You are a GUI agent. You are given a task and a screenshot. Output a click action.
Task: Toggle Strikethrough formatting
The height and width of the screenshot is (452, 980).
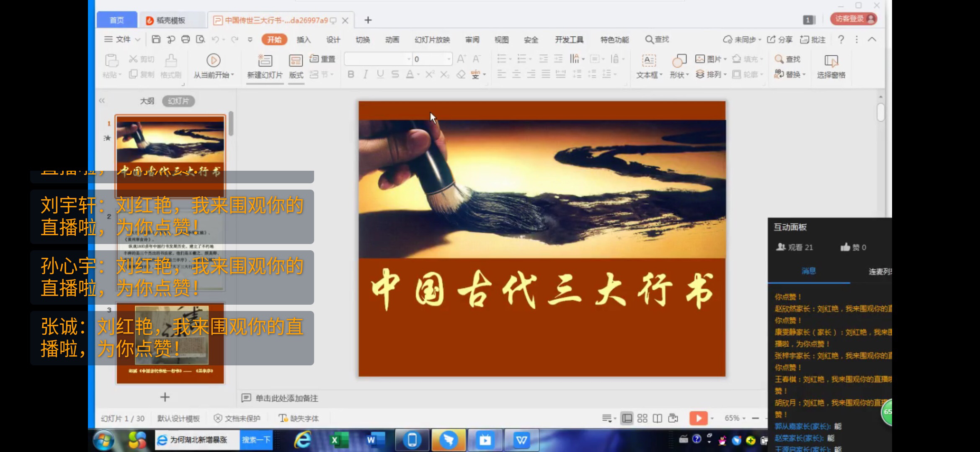[x=395, y=74]
